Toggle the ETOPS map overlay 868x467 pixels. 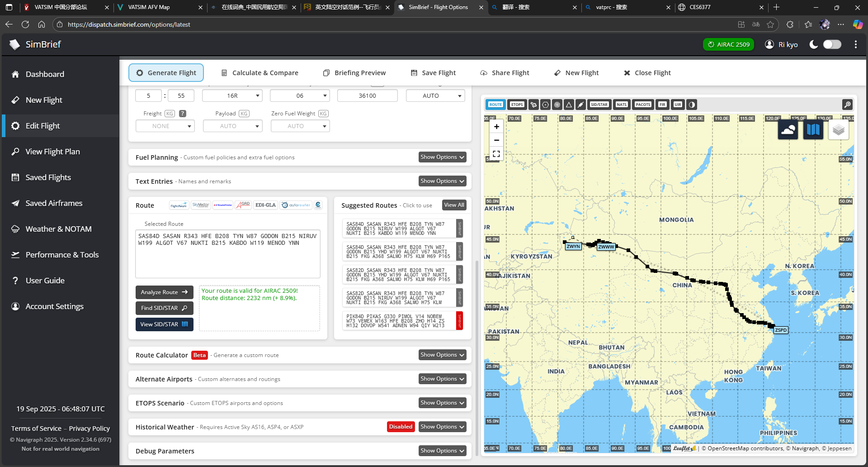coord(517,105)
